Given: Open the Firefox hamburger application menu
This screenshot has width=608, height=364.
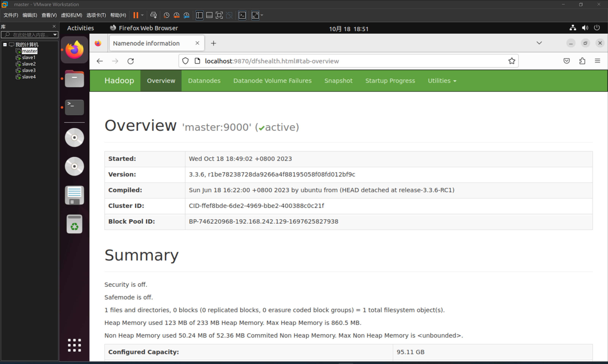Looking at the screenshot, I should pos(597,61).
